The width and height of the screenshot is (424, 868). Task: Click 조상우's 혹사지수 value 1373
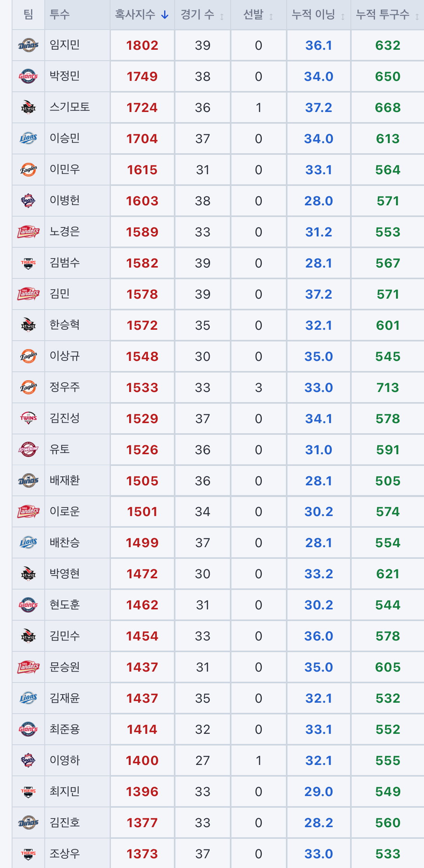pyautogui.click(x=142, y=854)
